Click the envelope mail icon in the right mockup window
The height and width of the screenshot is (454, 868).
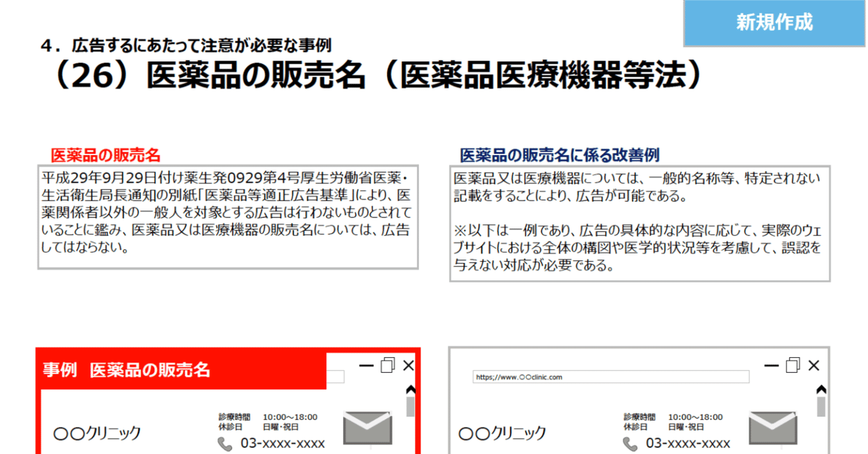(x=772, y=428)
